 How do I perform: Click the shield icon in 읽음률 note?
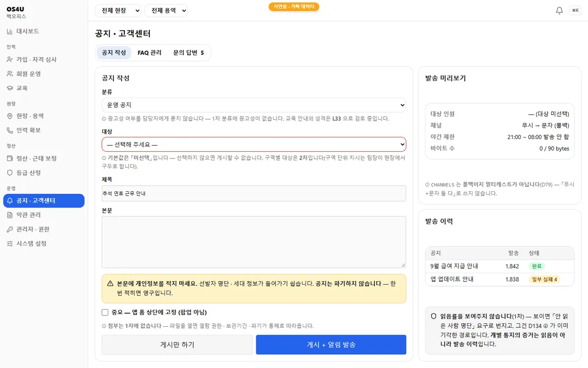pyautogui.click(x=434, y=316)
